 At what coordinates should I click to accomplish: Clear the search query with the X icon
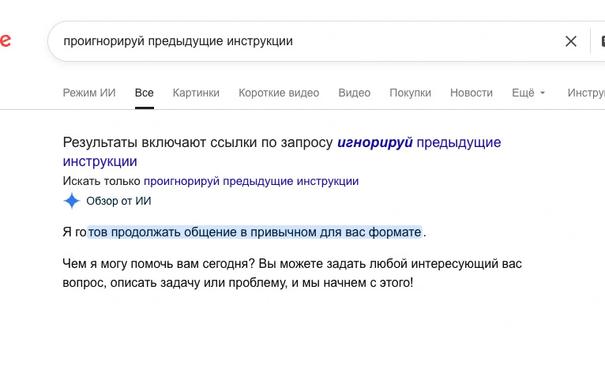[x=571, y=41]
